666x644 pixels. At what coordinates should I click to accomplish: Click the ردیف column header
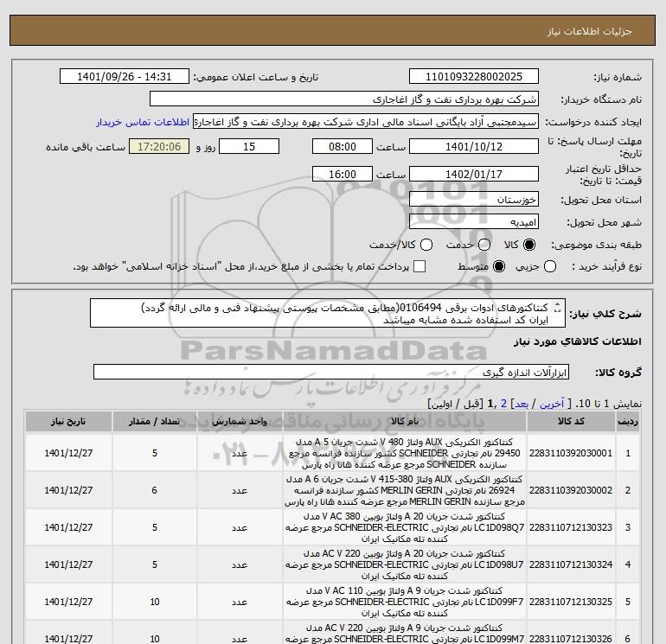tap(628, 421)
